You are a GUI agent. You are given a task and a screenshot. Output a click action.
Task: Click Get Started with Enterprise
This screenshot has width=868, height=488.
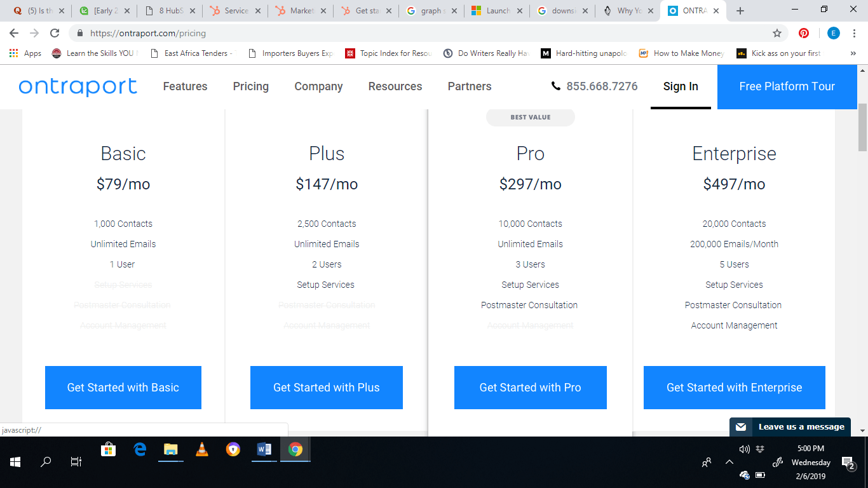[x=735, y=388]
